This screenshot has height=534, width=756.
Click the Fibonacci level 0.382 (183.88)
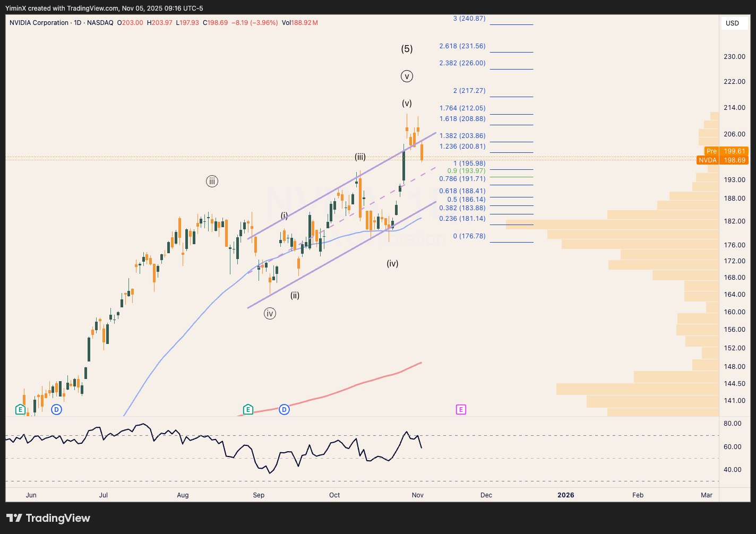(x=462, y=208)
